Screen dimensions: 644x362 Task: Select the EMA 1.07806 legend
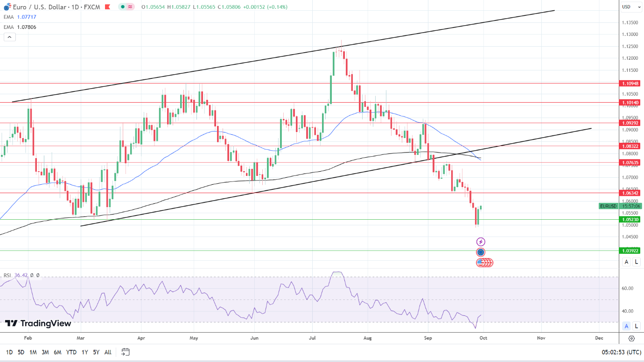point(20,27)
